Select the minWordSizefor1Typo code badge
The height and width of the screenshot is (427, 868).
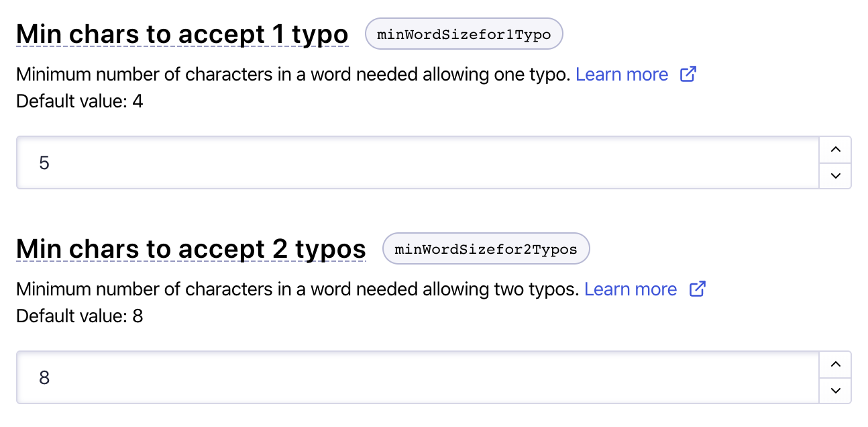coord(464,34)
